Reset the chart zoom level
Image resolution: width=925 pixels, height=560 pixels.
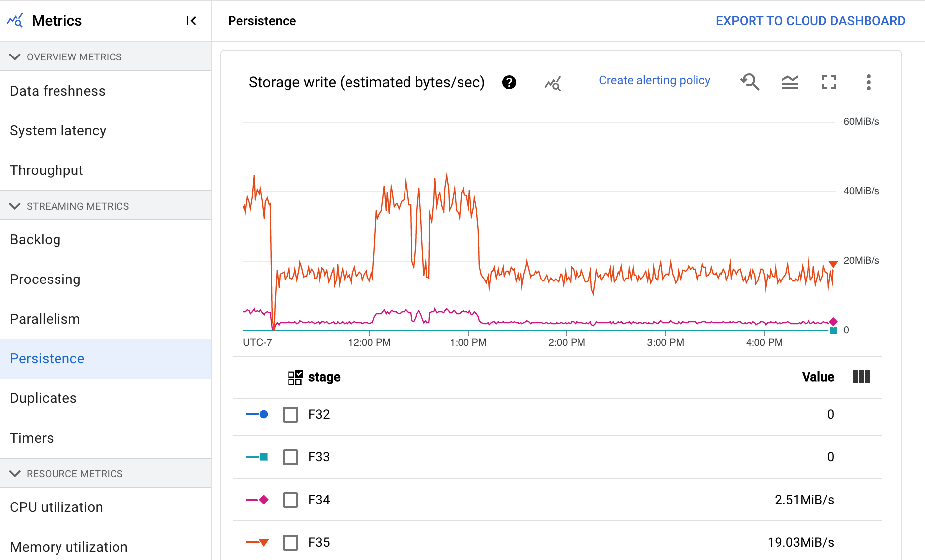(x=750, y=83)
